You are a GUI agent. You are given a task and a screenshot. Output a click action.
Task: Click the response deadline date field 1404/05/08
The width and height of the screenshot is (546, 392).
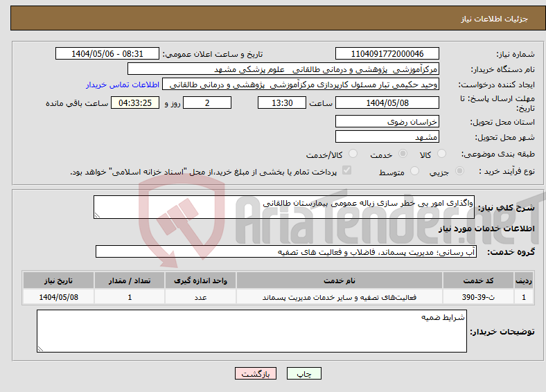pyautogui.click(x=387, y=103)
